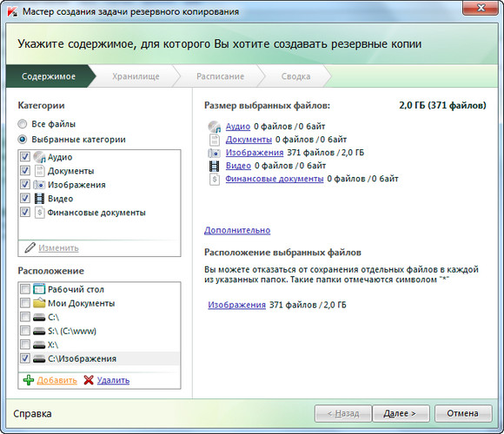Uncheck the C:\Изображения location checkbox
Viewport: 504px width, 434px height.
(25, 358)
